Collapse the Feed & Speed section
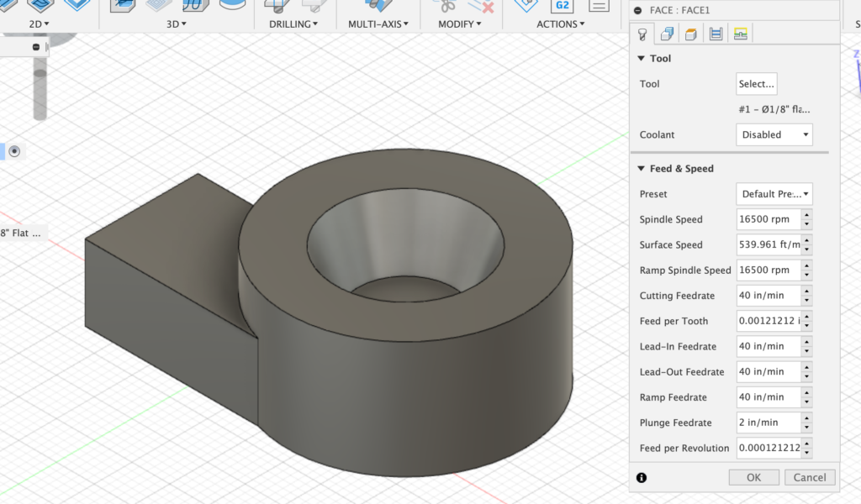This screenshot has width=861, height=504. pyautogui.click(x=641, y=169)
